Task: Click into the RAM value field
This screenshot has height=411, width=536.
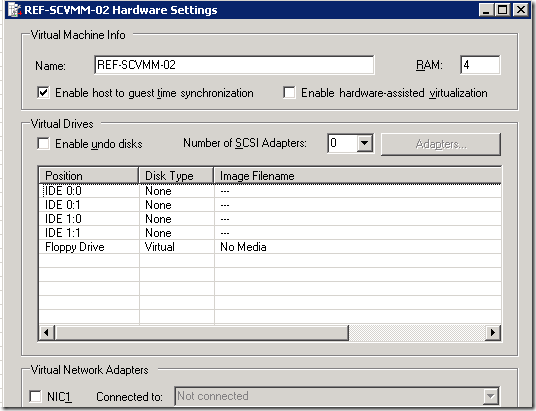Action: [480, 65]
